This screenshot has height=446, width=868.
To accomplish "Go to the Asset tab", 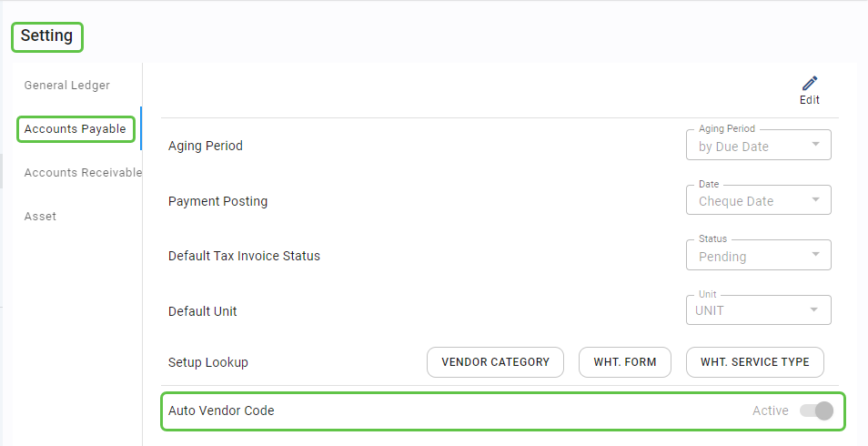I will point(40,217).
